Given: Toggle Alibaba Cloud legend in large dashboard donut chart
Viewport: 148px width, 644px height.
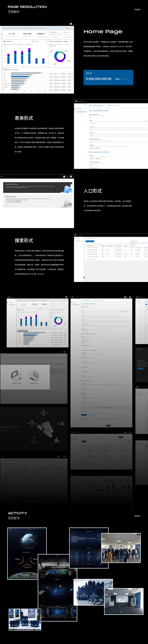Looking at the screenshot, I should click(x=53, y=45).
